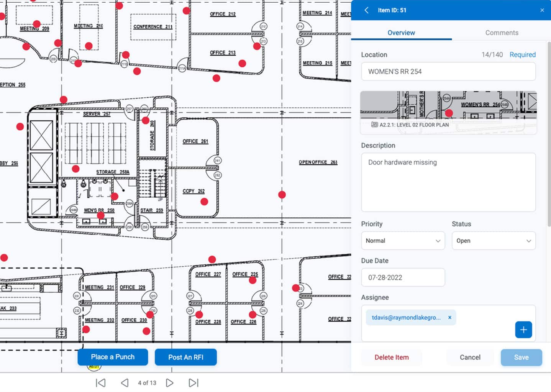The image size is (551, 392).
Task: Open the Priority dropdown
Action: point(403,241)
